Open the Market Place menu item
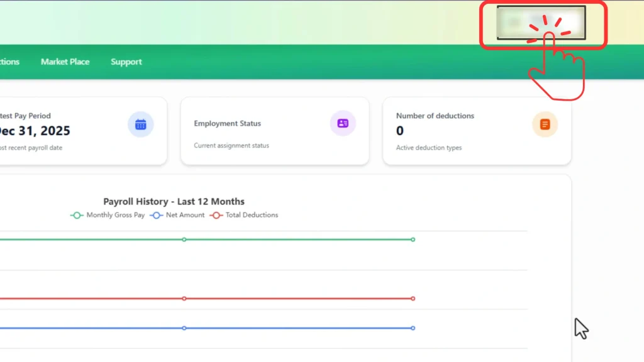Screen dimensions: 644x362 tap(65, 62)
